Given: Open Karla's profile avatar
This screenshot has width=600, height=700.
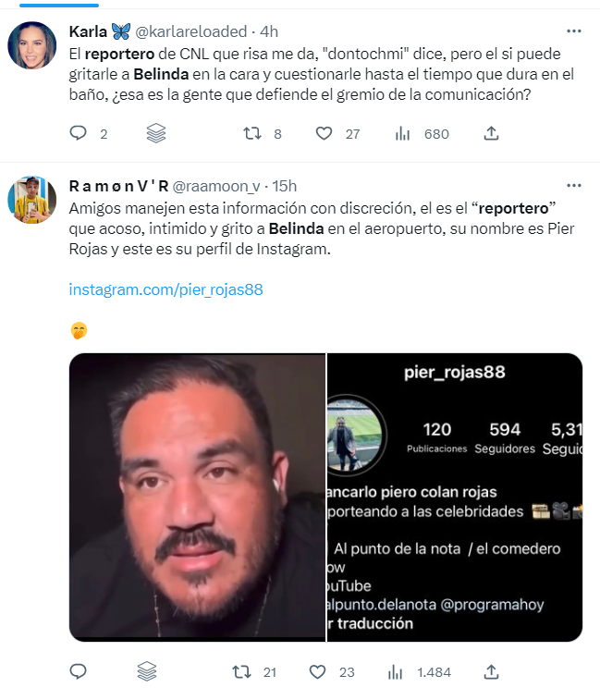Looking at the screenshot, I should [32, 45].
